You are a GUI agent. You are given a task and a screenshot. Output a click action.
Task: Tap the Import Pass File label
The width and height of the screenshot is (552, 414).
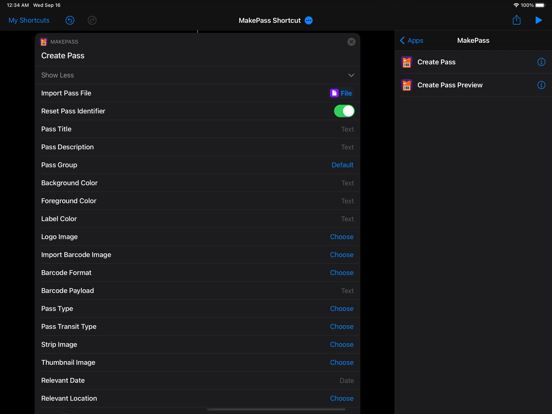[66, 93]
